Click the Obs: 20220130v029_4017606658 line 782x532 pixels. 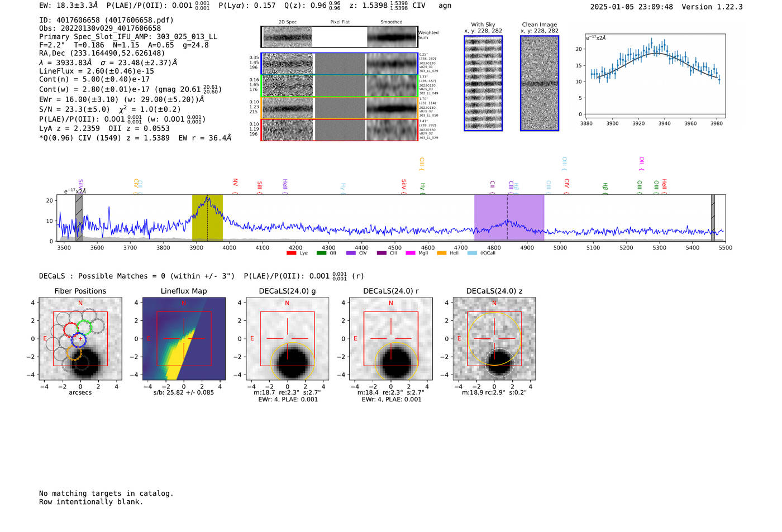click(100, 28)
